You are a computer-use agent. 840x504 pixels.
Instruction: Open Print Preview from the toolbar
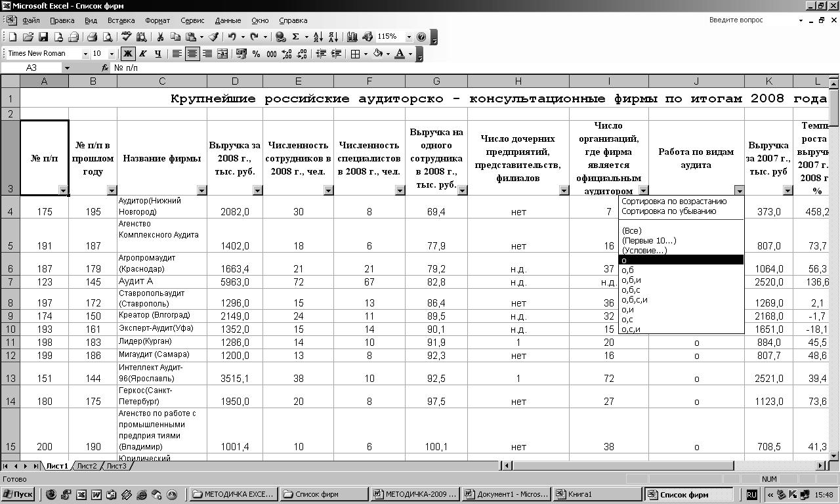coord(107,37)
